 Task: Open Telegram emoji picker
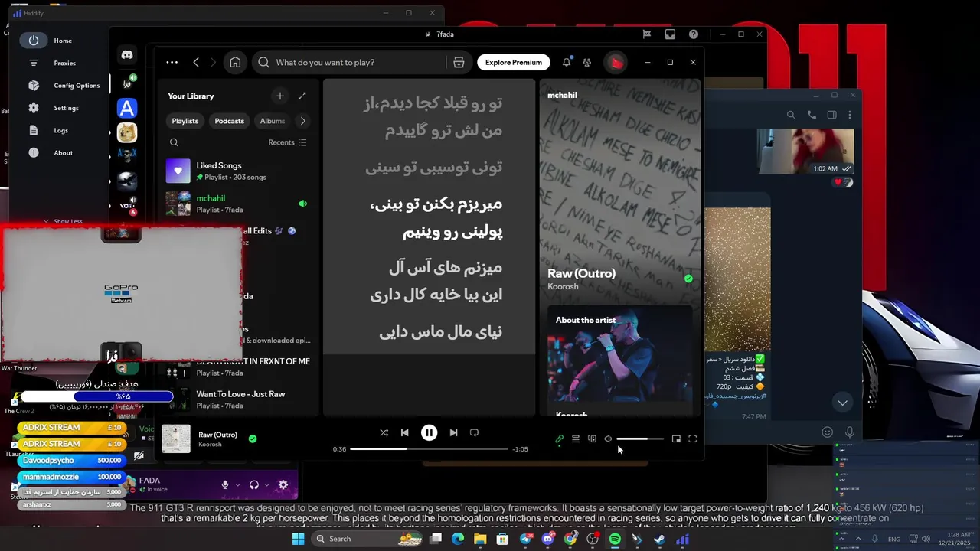tap(827, 432)
